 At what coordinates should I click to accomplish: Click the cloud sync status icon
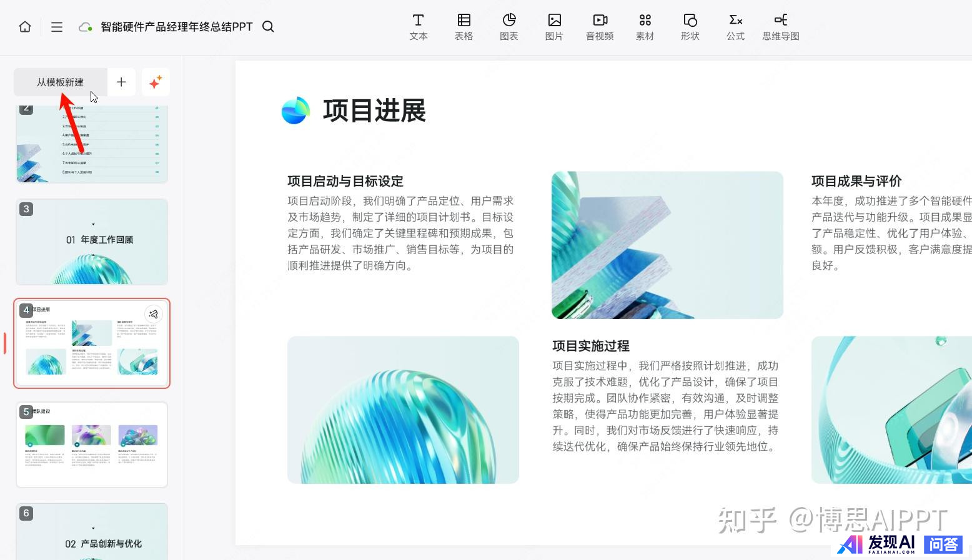86,27
